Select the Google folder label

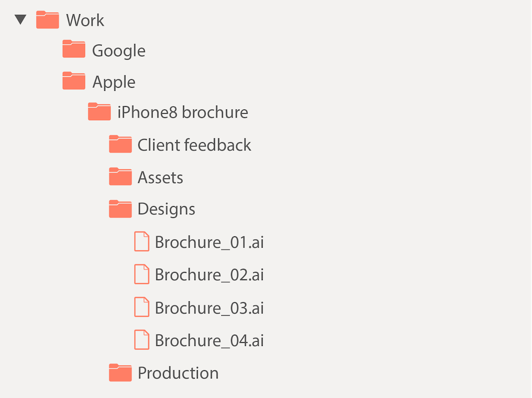tap(119, 50)
